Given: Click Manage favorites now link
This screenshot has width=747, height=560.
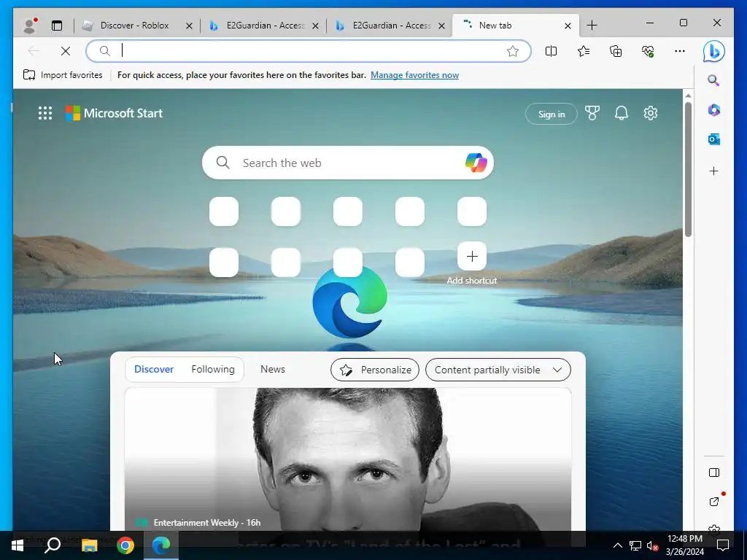Looking at the screenshot, I should [x=414, y=75].
